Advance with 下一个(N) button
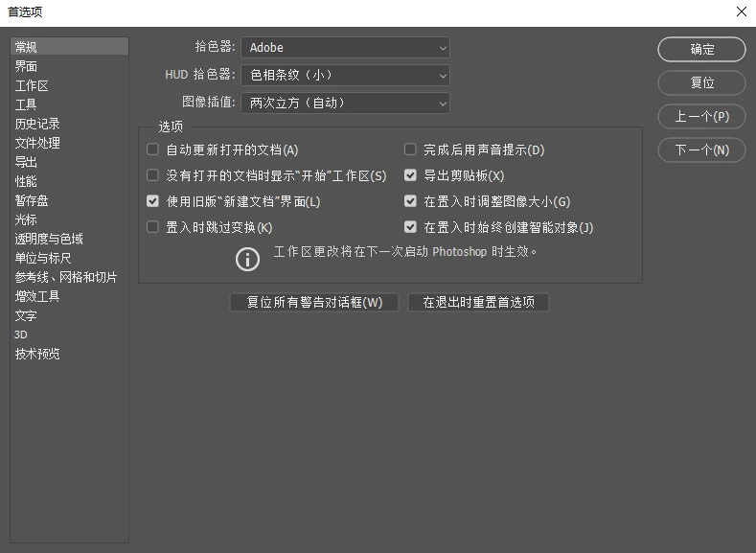 pyautogui.click(x=701, y=150)
